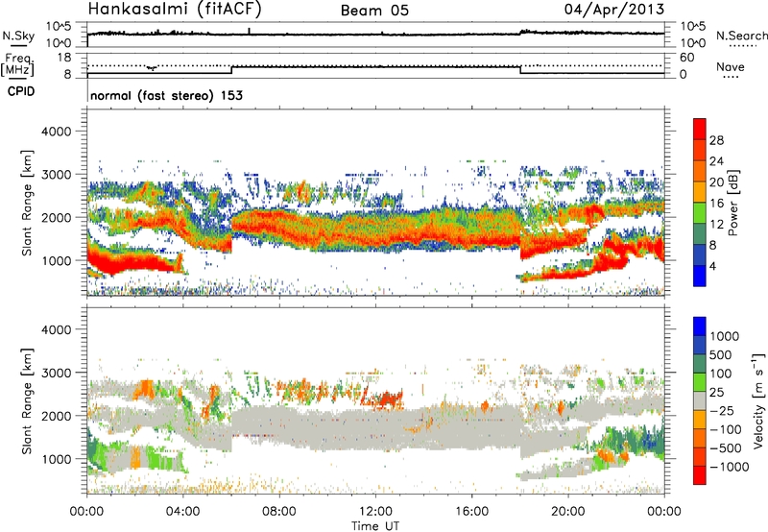Click inside the velocity range-time plot

[x=375, y=400]
